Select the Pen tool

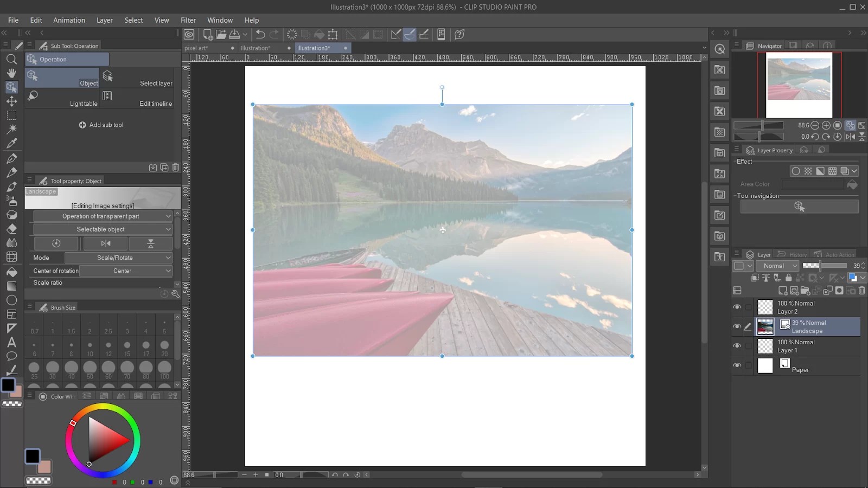(11, 158)
